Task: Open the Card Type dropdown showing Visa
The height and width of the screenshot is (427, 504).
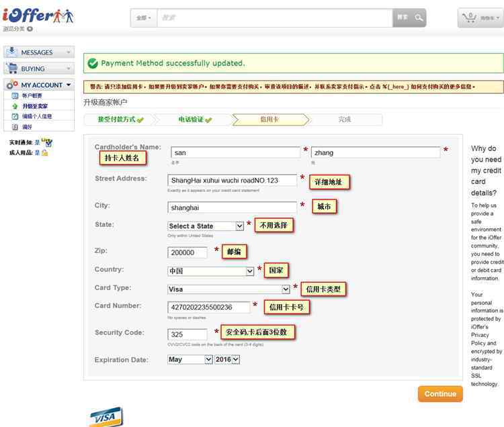Action: (228, 289)
